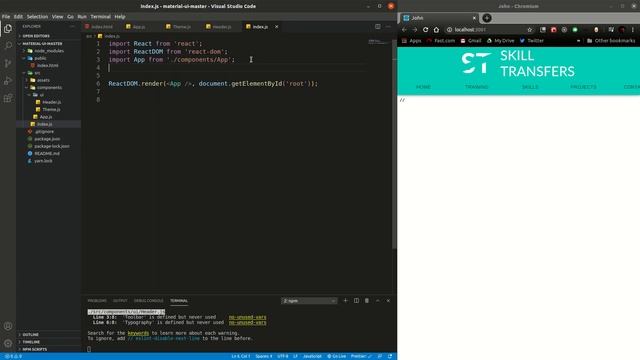The height and width of the screenshot is (360, 640).
Task: Open Other bookmarks folder
Action: [611, 40]
